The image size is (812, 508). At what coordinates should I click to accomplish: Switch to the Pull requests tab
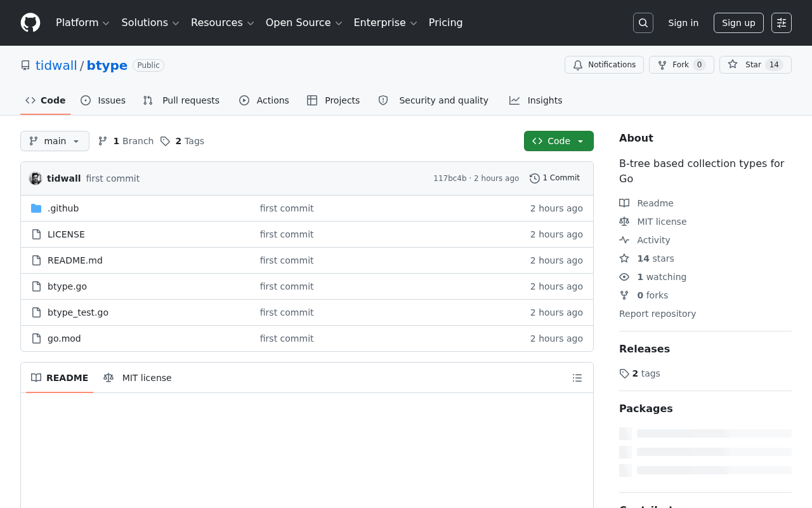tap(181, 100)
